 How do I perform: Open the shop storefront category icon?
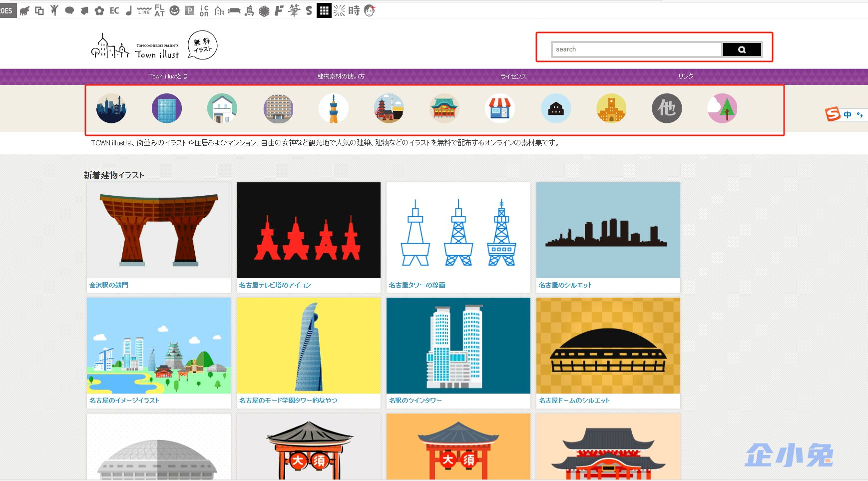500,108
